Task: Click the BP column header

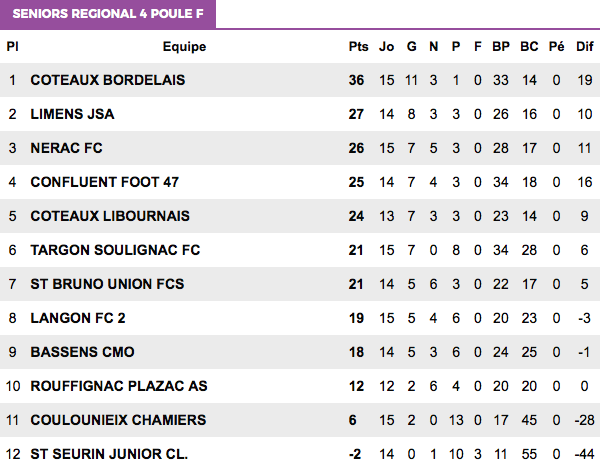Action: 501,47
